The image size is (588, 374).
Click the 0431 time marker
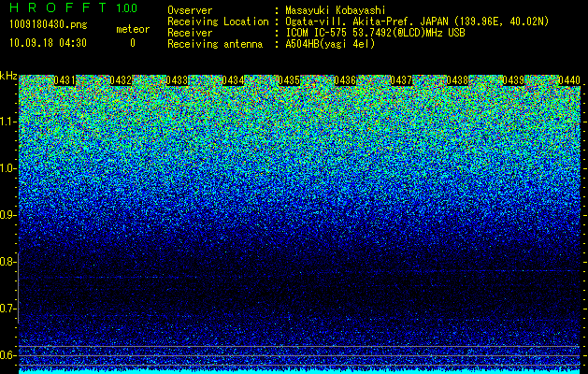point(65,80)
